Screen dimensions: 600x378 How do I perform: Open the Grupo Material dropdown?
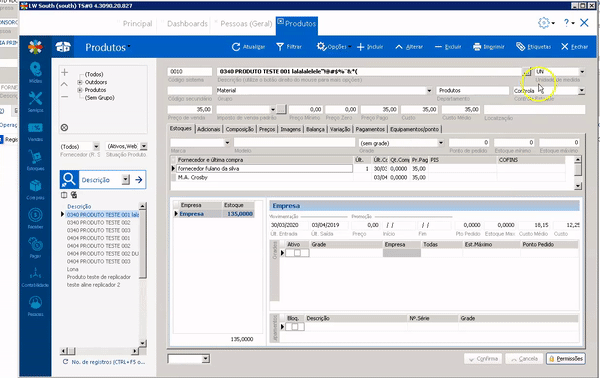point(429,91)
